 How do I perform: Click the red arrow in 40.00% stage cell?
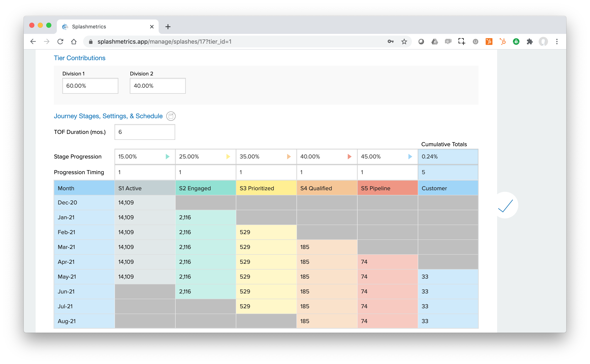click(349, 157)
